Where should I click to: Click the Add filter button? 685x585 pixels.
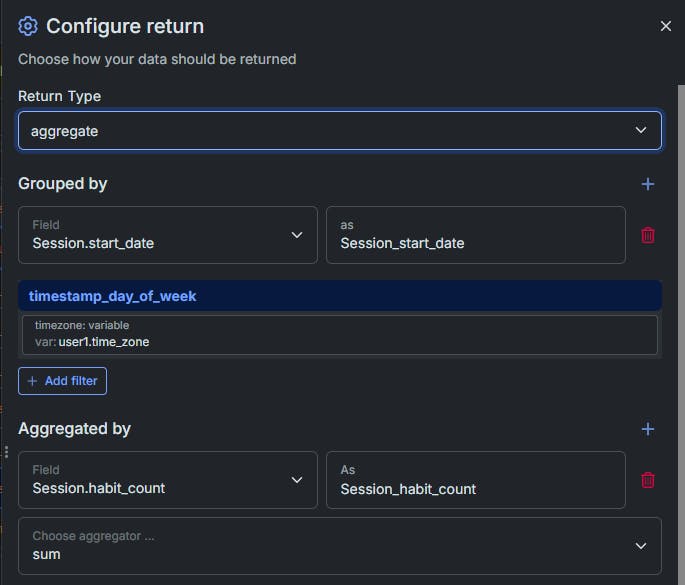62,381
